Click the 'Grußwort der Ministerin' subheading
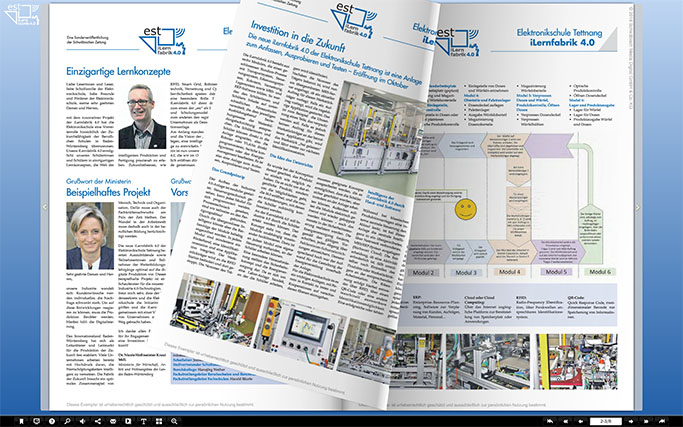The width and height of the screenshot is (683, 427). [x=98, y=181]
